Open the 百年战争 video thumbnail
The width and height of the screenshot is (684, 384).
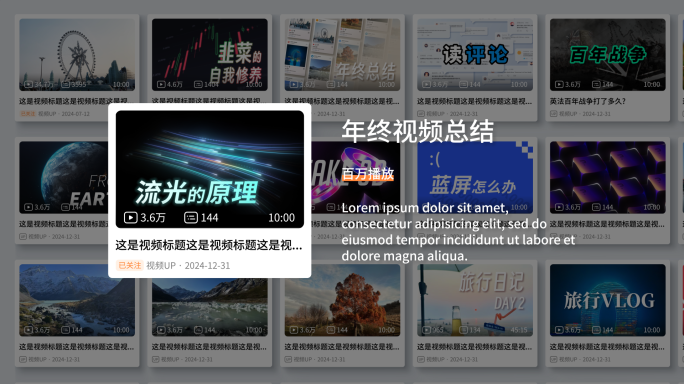click(x=608, y=55)
